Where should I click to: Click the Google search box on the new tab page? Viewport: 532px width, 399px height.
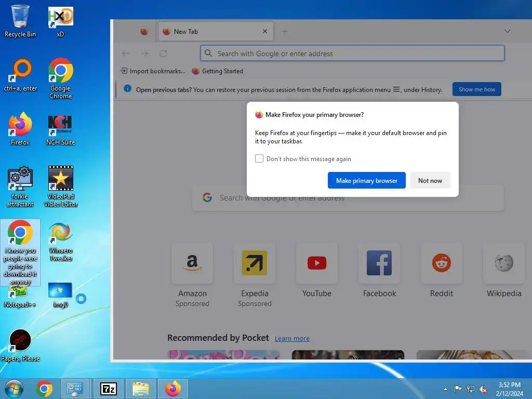348,198
